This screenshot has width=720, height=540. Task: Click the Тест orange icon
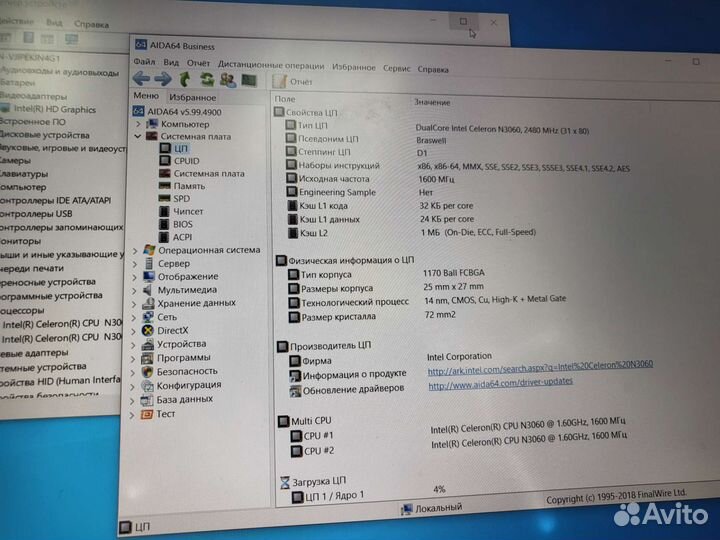(x=146, y=414)
